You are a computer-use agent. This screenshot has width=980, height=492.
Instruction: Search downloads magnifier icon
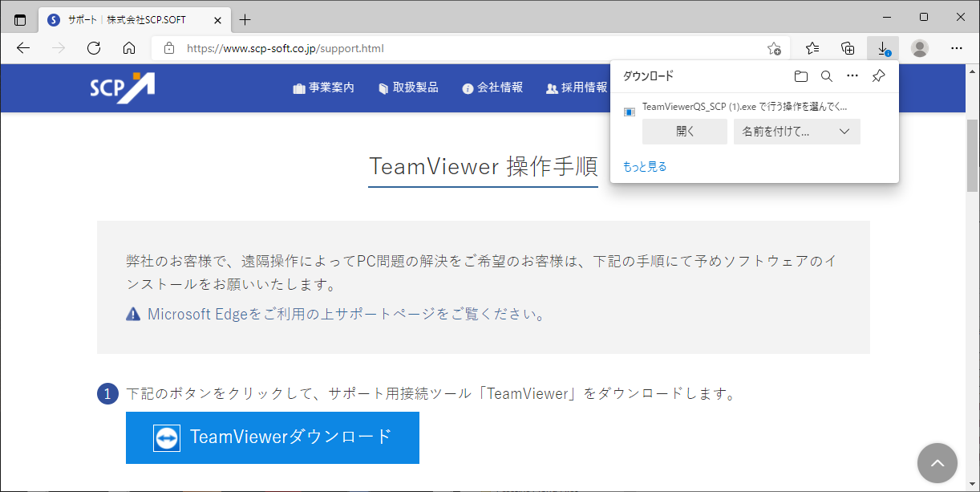pos(827,76)
